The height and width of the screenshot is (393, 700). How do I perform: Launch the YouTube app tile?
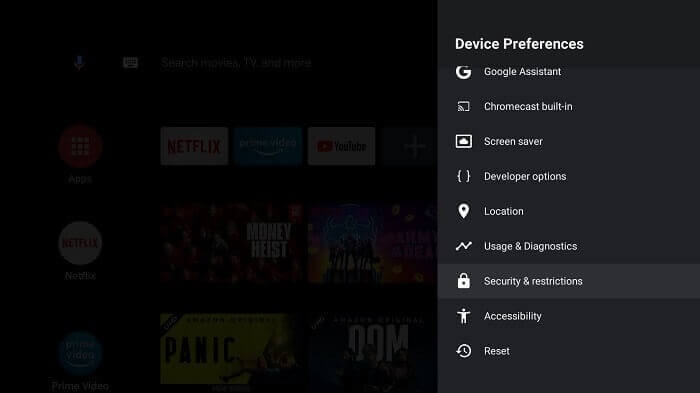342,146
